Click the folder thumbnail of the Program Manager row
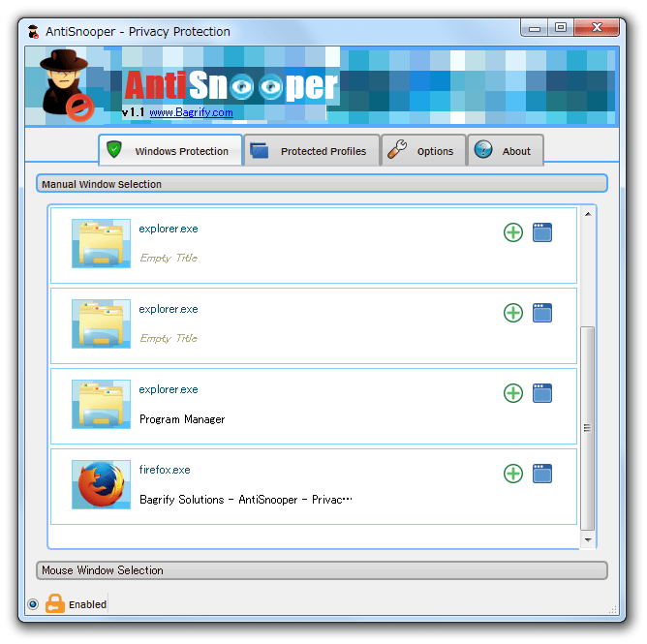This screenshot has height=644, width=647. [101, 404]
